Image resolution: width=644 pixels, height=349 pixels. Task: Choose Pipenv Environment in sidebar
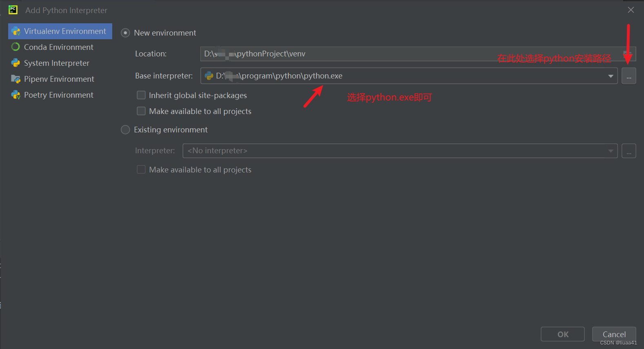pyautogui.click(x=60, y=79)
